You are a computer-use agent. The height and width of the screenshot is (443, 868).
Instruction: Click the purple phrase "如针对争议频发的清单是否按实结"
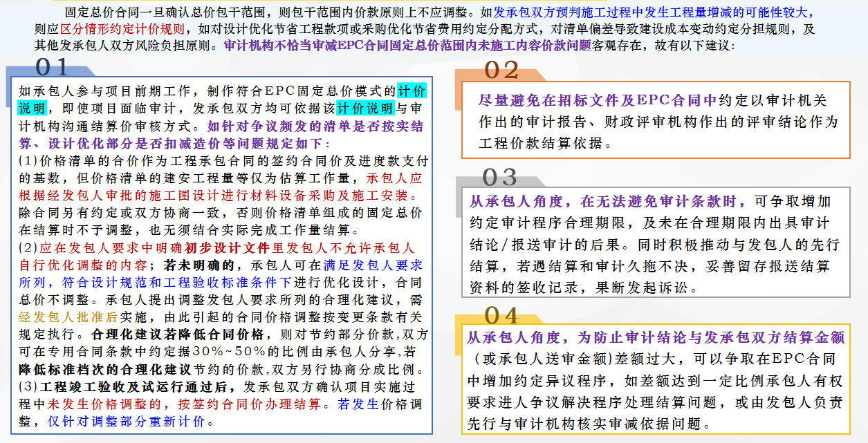point(315,127)
